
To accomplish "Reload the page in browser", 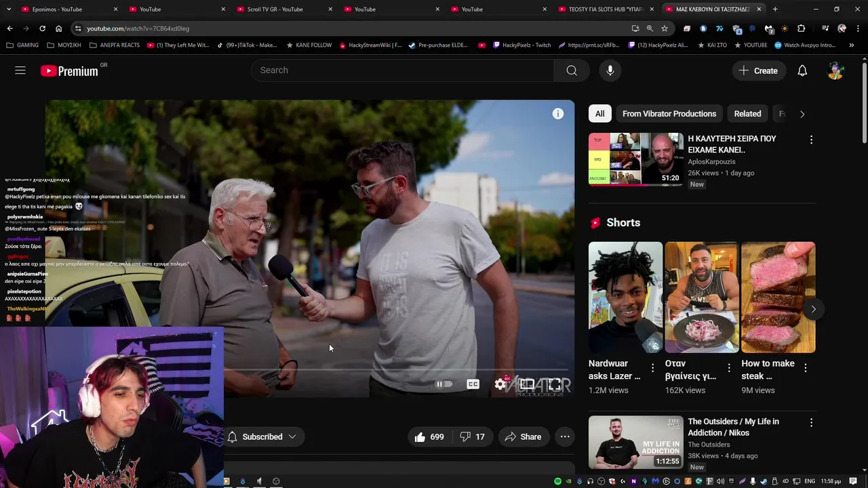I will pyautogui.click(x=42, y=28).
